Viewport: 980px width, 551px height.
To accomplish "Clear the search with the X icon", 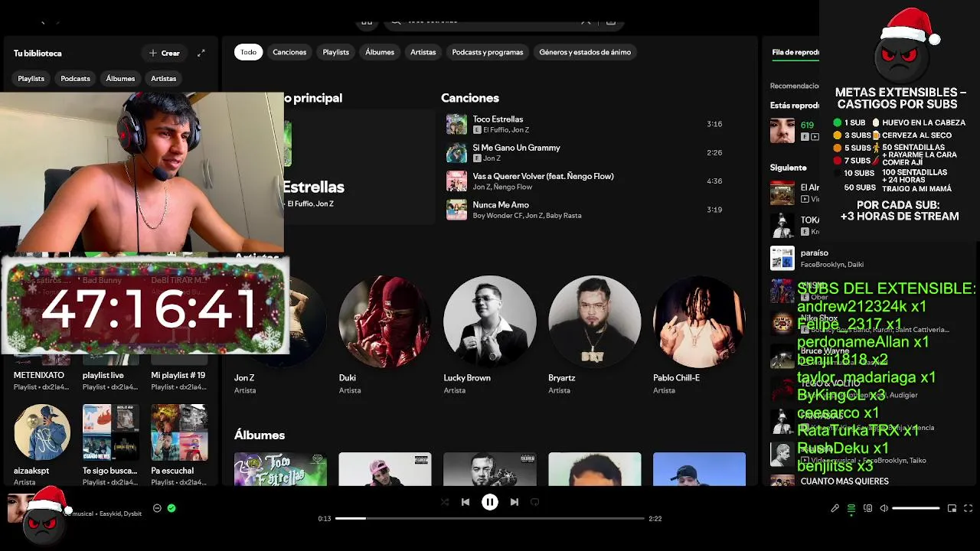I will 586,21.
